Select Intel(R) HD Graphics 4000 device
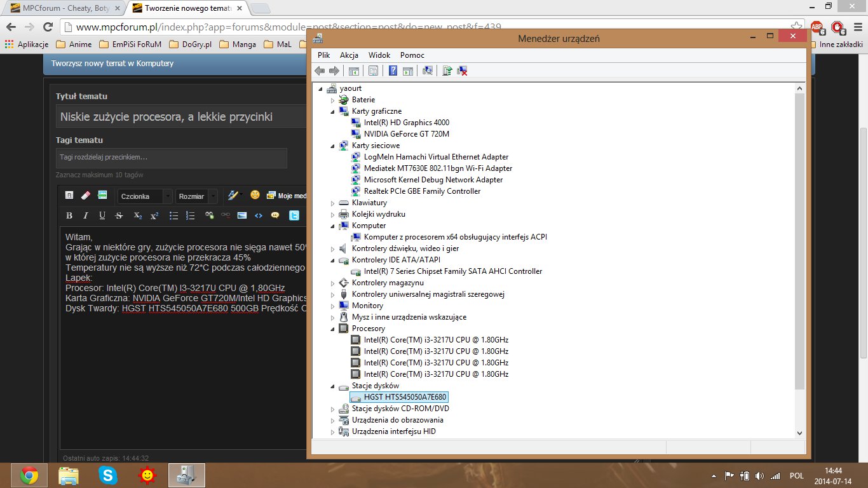The width and height of the screenshot is (868, 488). coord(406,123)
